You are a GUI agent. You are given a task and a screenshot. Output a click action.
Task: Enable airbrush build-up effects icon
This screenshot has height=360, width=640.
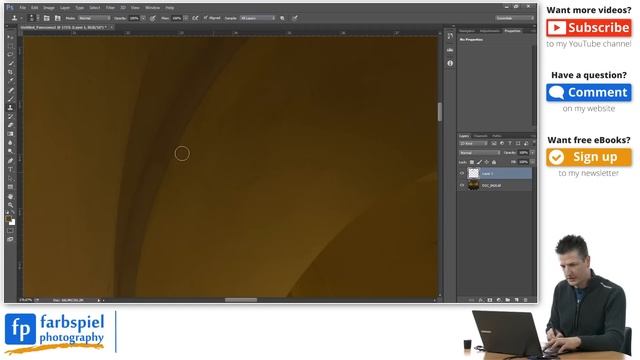click(x=195, y=18)
